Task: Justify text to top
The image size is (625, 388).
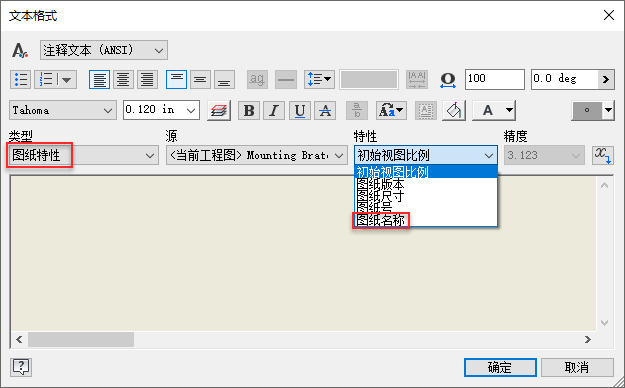Action: pos(176,79)
